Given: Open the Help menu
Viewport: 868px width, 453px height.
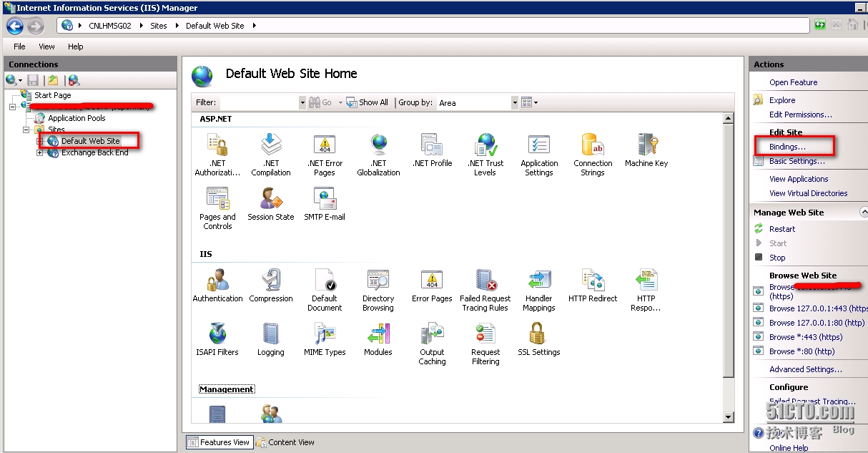Looking at the screenshot, I should pos(76,47).
